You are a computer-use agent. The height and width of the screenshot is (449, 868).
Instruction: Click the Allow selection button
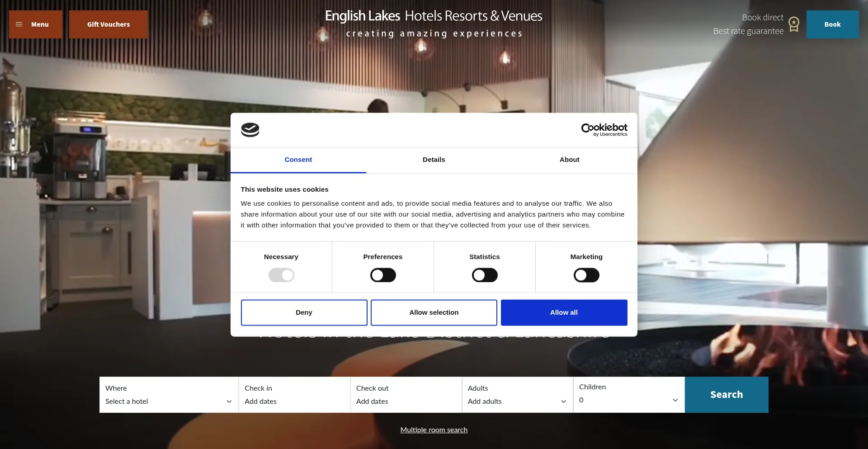click(x=434, y=312)
